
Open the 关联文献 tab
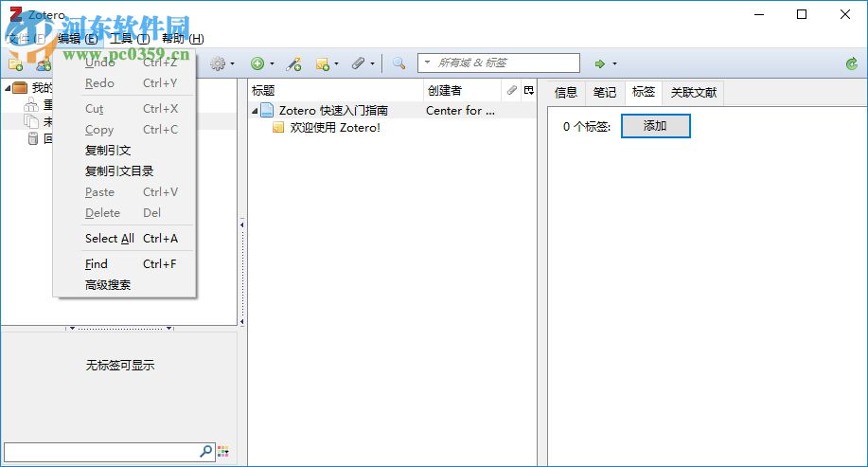[x=694, y=93]
